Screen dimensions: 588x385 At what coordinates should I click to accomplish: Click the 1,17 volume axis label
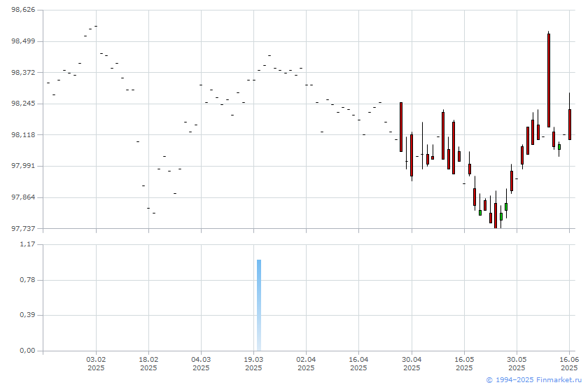(27, 244)
